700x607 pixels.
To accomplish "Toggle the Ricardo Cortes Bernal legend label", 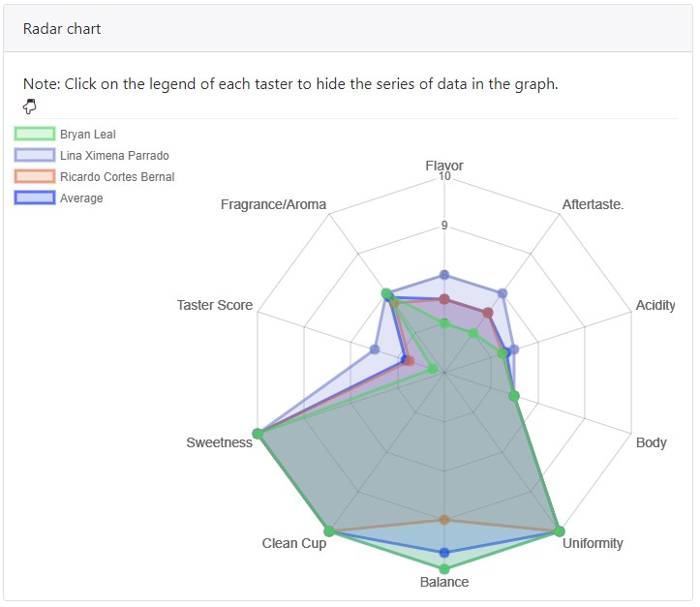I will 116,177.
